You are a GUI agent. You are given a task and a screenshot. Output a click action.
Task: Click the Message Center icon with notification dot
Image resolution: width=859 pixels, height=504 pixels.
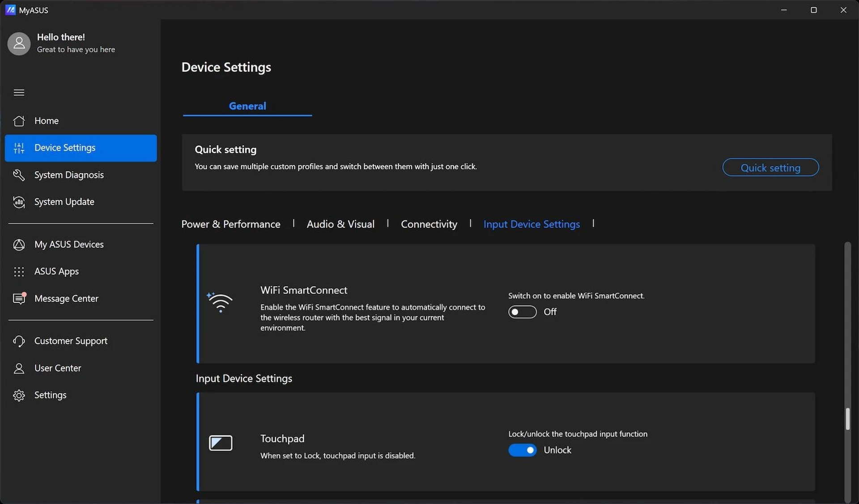(x=19, y=298)
